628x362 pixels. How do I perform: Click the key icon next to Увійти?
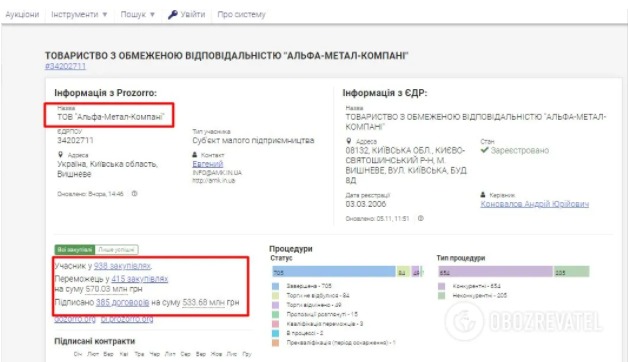(172, 15)
